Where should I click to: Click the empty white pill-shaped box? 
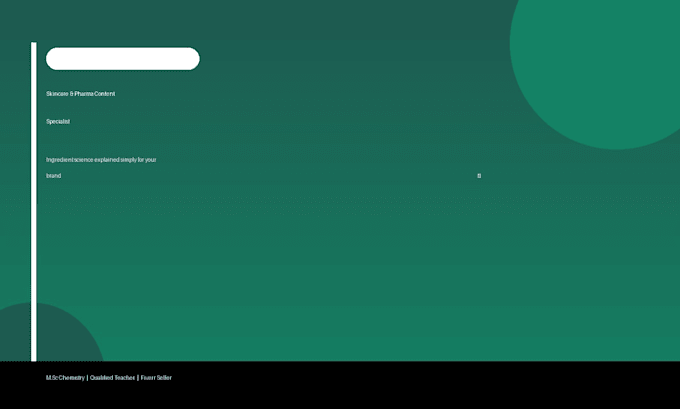tap(123, 59)
